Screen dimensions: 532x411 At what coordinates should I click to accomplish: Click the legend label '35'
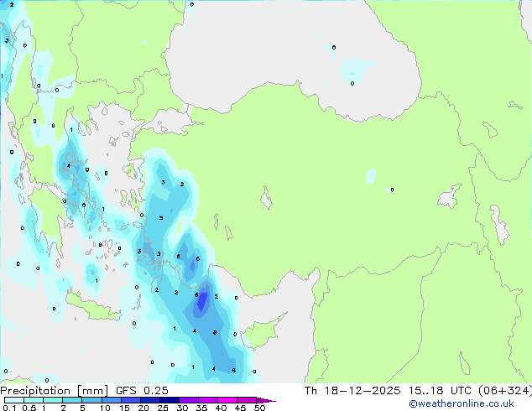point(201,408)
